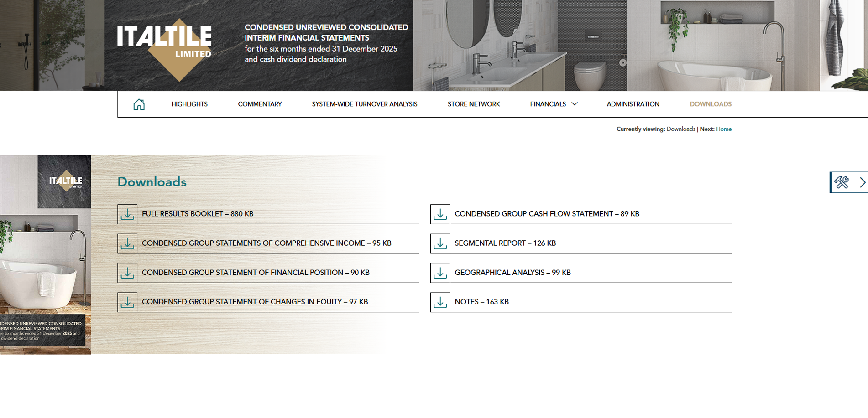Open the Commentary menu item
This screenshot has height=418, width=868.
coord(260,104)
